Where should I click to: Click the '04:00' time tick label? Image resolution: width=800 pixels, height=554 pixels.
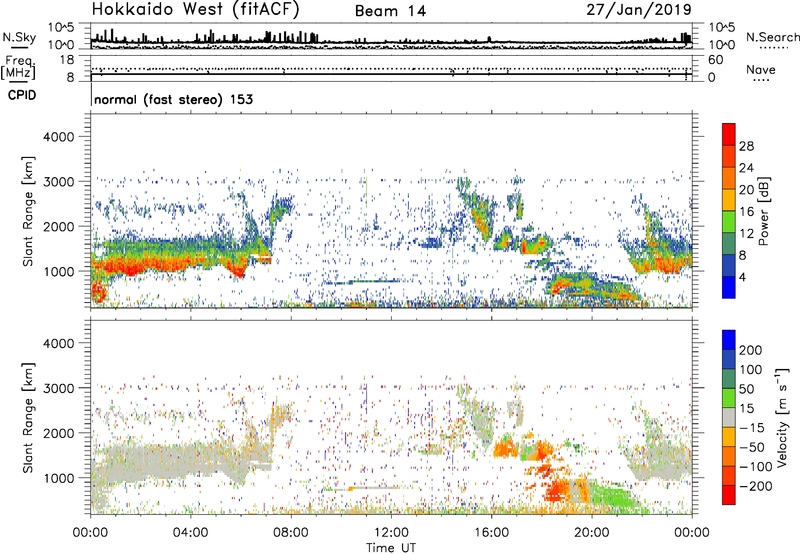click(190, 533)
